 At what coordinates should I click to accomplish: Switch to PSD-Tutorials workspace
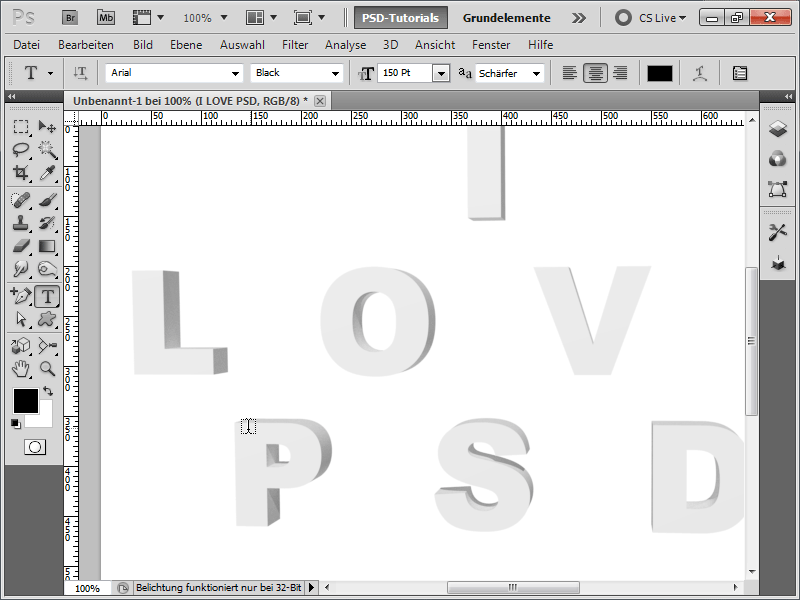(401, 18)
